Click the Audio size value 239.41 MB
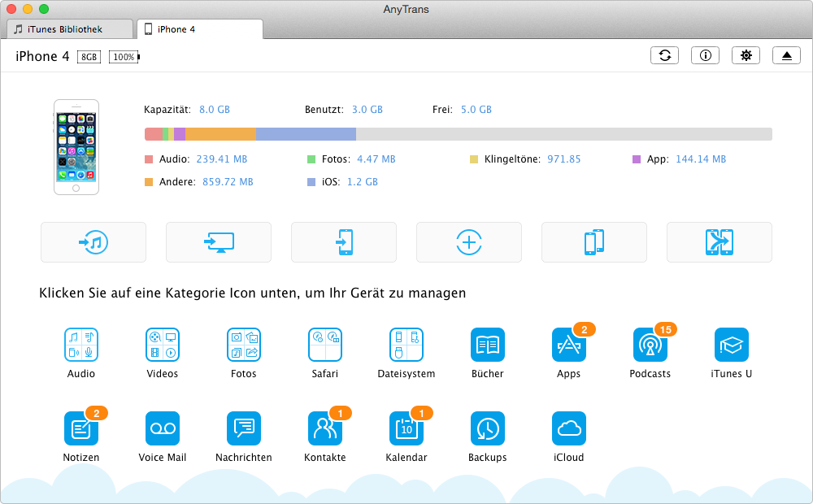 coord(221,159)
